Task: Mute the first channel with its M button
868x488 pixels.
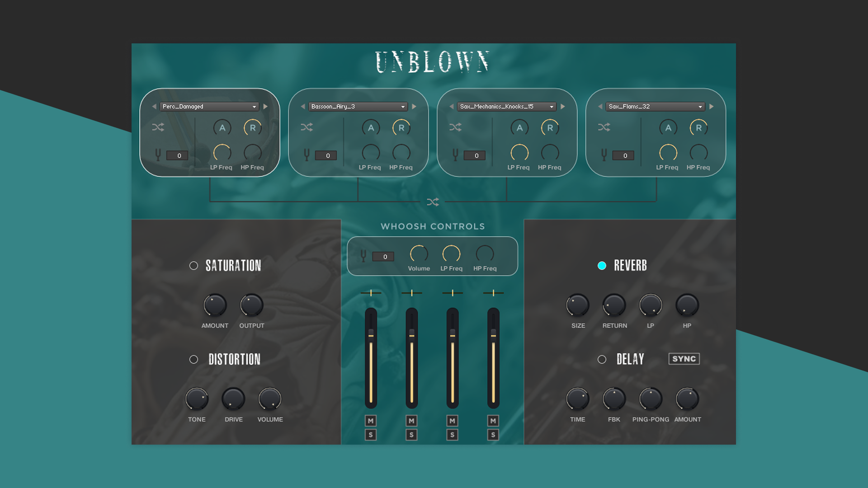Action: (x=371, y=421)
